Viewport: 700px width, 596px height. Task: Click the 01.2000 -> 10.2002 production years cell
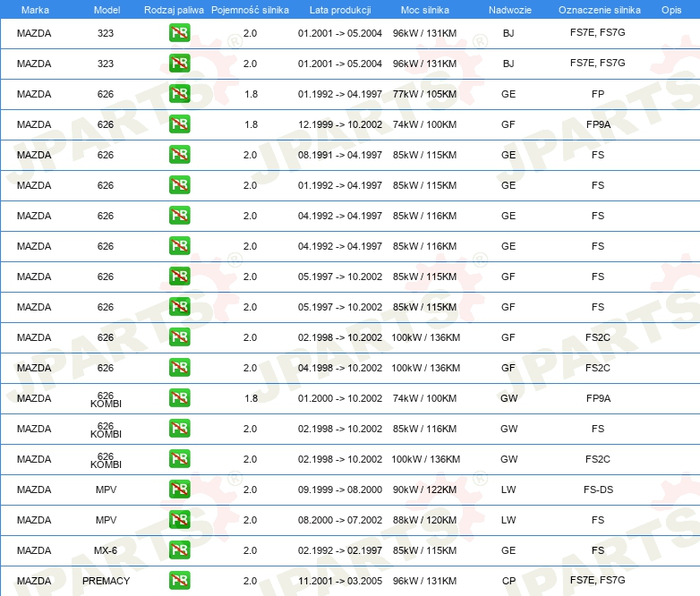pyautogui.click(x=340, y=398)
